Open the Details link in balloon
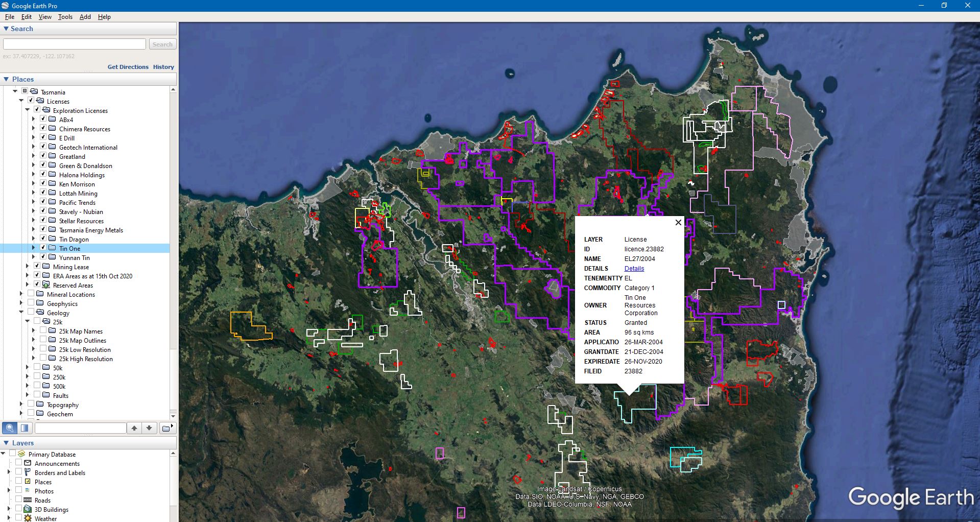 point(634,269)
